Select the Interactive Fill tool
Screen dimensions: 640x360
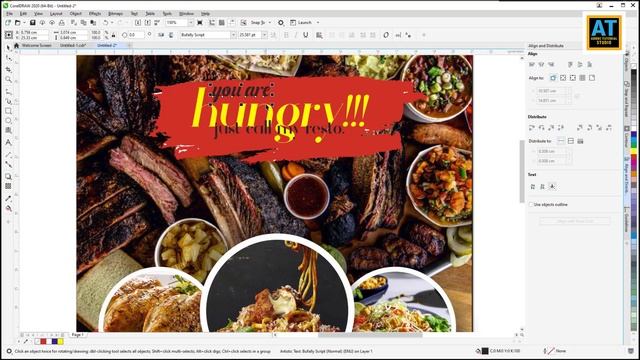click(x=9, y=209)
